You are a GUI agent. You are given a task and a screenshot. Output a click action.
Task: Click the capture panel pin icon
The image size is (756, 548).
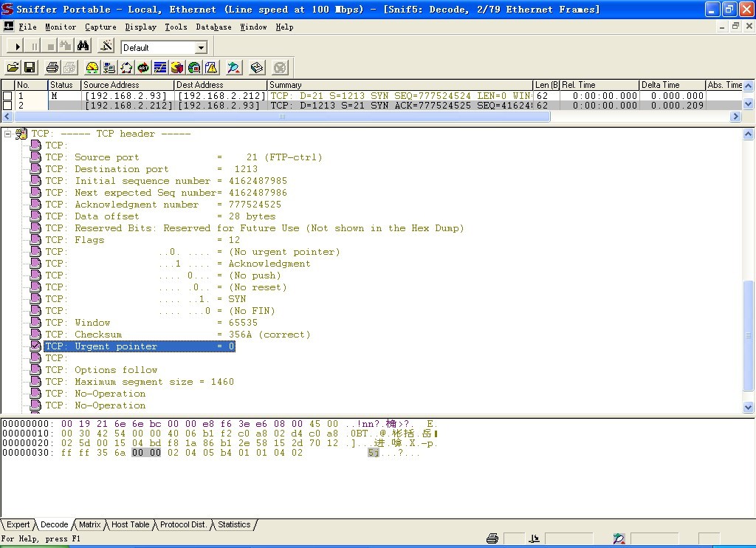[234, 67]
